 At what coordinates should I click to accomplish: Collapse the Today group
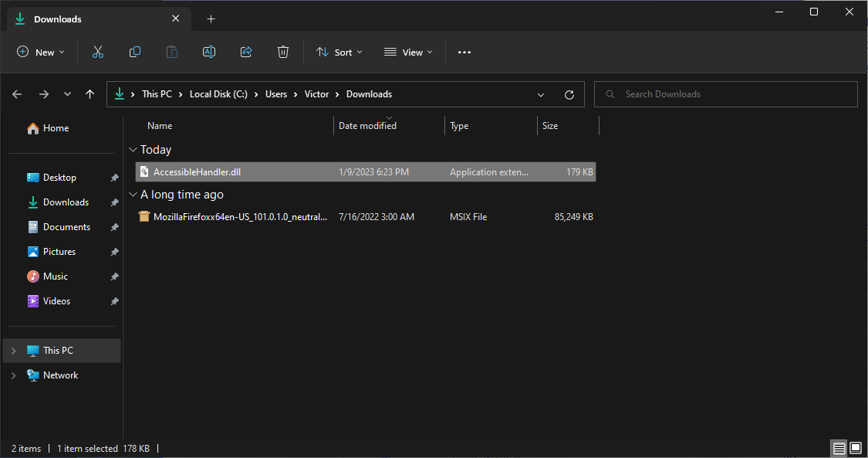click(x=133, y=150)
